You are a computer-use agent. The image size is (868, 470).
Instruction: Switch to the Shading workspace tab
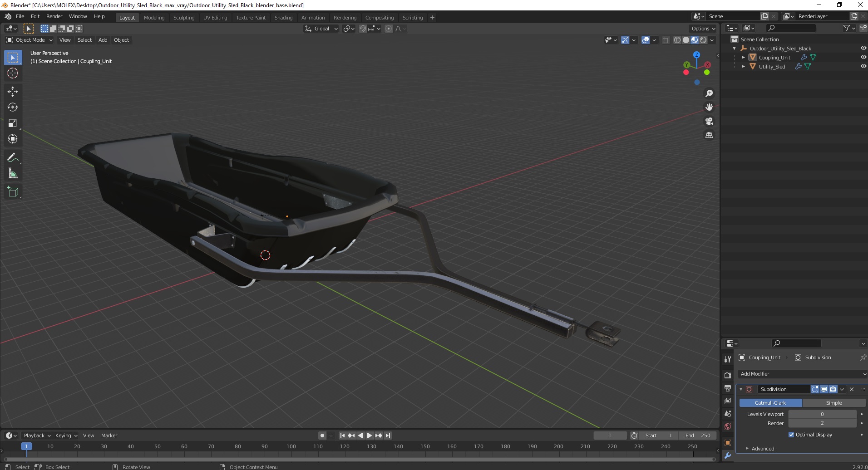pyautogui.click(x=283, y=18)
